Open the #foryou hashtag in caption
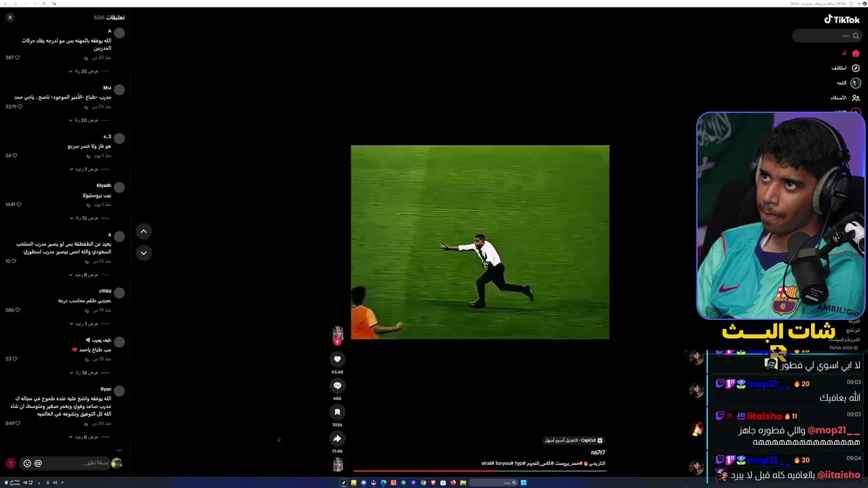Viewport: 868px width, 488px height. [x=505, y=464]
